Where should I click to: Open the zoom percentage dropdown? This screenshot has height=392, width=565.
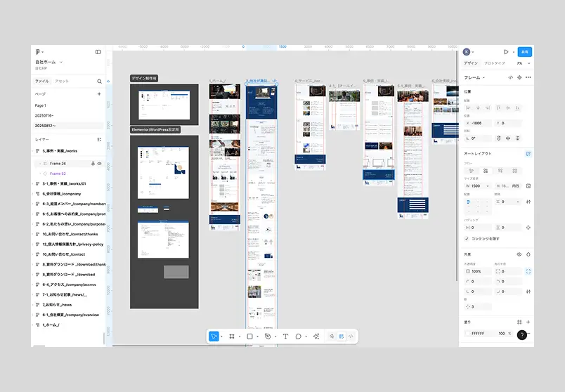point(524,63)
